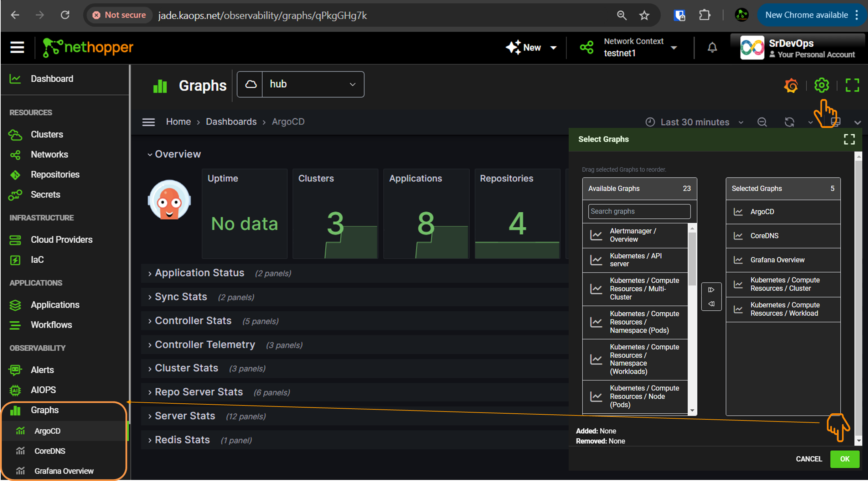
Task: Toggle the Grafana dashboard side menu
Action: tap(148, 122)
